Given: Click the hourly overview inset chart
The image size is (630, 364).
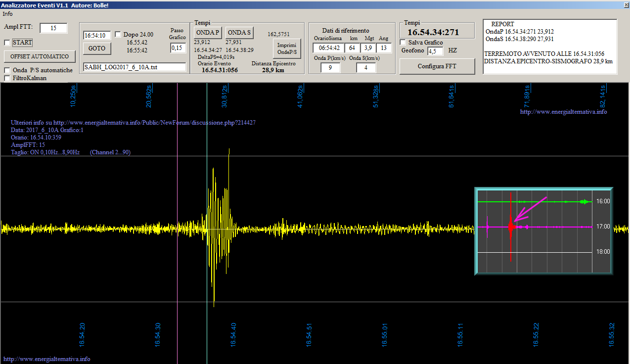Looking at the screenshot, I should pos(544,231).
